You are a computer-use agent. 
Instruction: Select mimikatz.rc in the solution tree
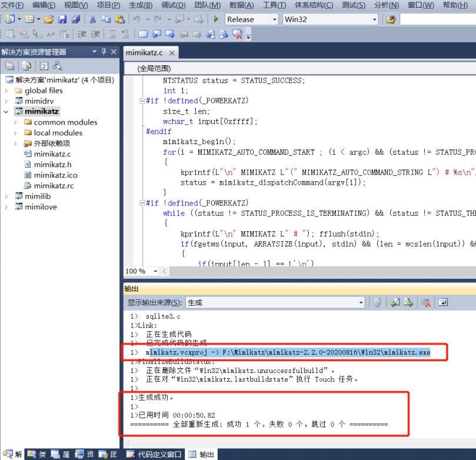point(54,186)
